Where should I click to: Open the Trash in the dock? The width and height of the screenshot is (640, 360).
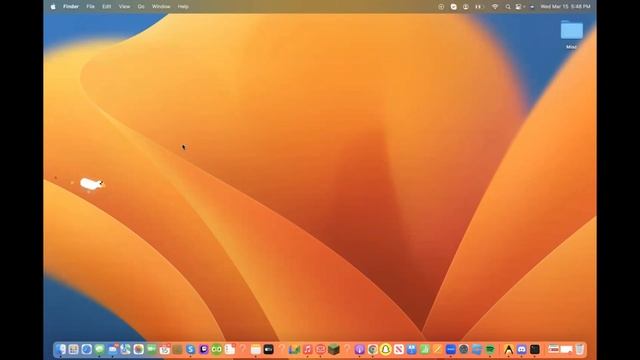[580, 349]
